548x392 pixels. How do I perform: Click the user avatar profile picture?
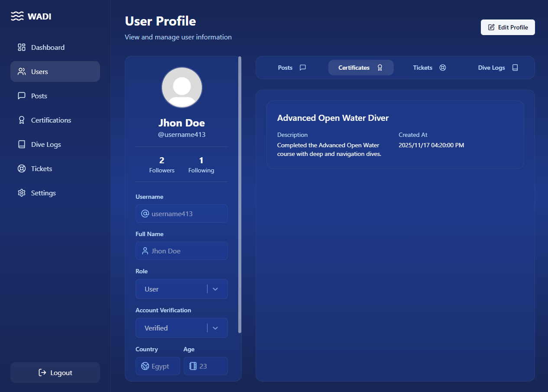pos(182,87)
